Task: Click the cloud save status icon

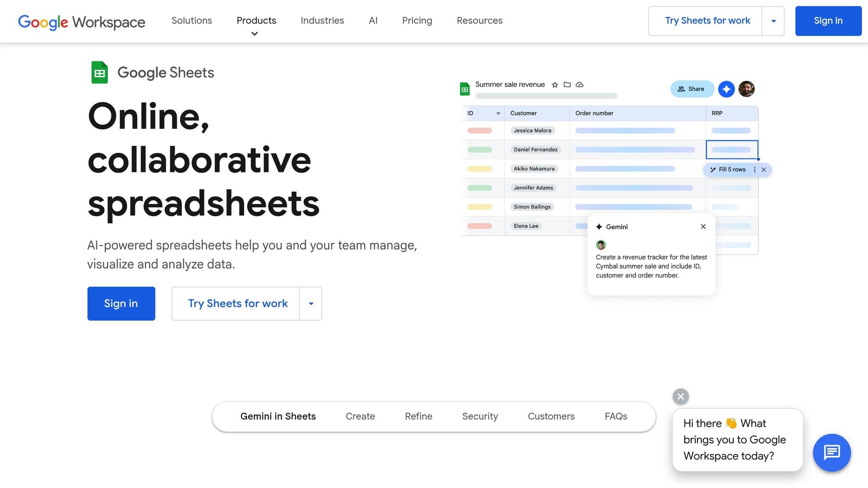Action: click(x=579, y=84)
